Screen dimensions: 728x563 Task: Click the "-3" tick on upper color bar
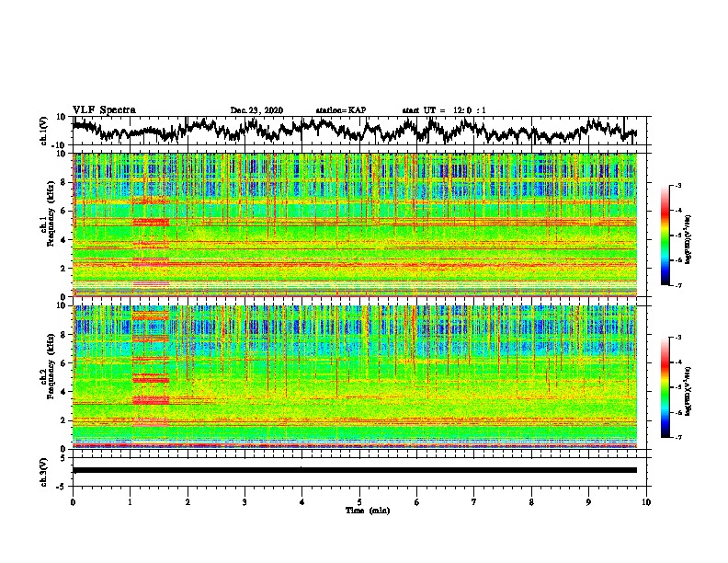pyautogui.click(x=678, y=186)
